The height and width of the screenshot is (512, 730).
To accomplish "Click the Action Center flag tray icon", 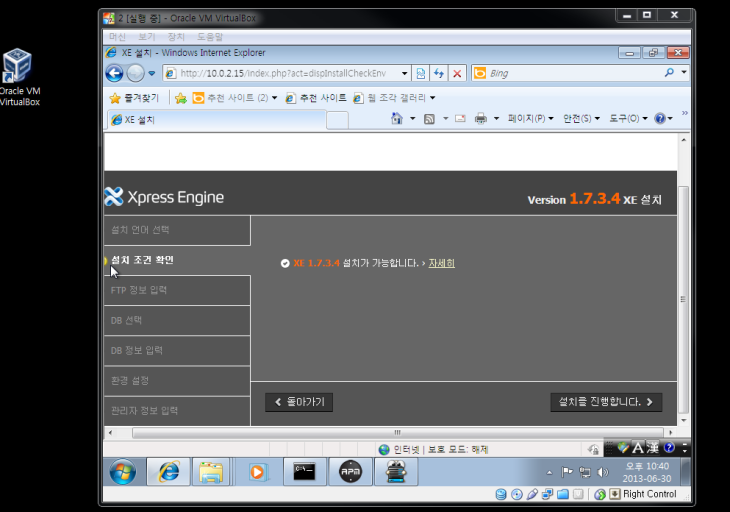I will (x=567, y=472).
